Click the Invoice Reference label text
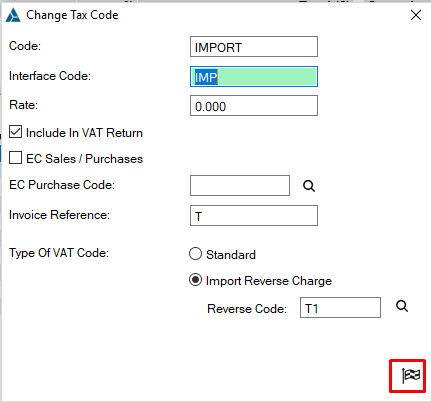The image size is (431, 402). point(59,215)
